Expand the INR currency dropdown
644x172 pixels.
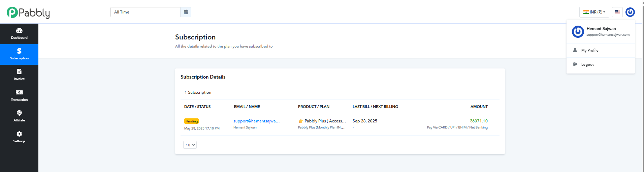tap(594, 12)
